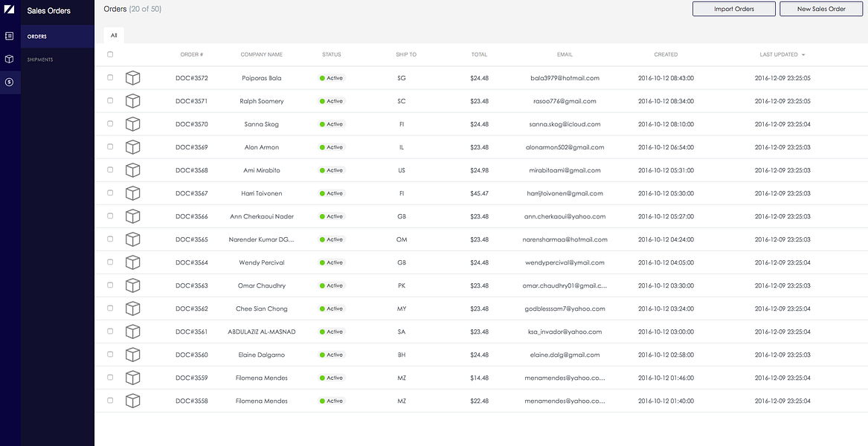Viewport: 868px width, 446px height.
Task: Click the created date 2016-10-12 03:30:00
Action: 666,285
